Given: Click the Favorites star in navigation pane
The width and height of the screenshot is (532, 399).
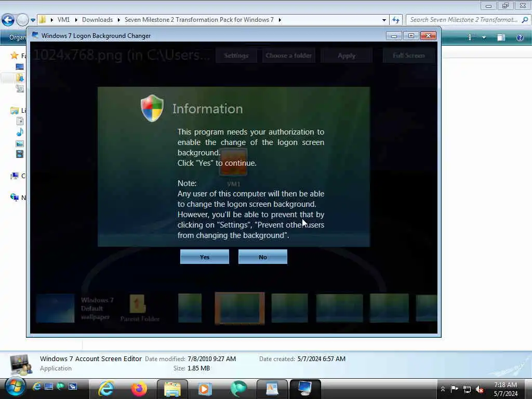Looking at the screenshot, I should pyautogui.click(x=14, y=55).
